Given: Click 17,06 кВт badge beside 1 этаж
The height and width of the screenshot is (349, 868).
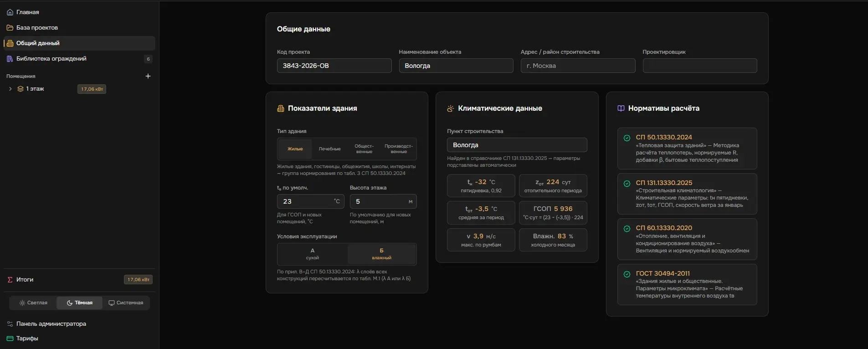Looking at the screenshot, I should (92, 89).
